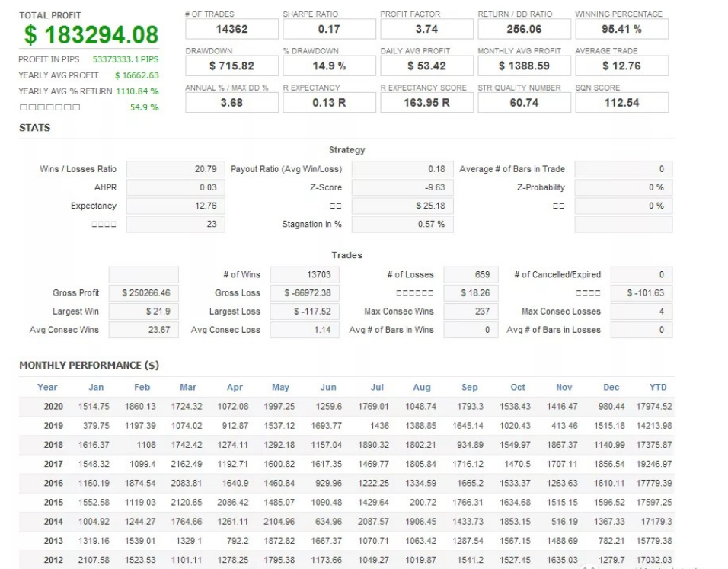This screenshot has height=569, width=728.
Task: Click the Largest Loss value $-117.52
Action: click(305, 312)
